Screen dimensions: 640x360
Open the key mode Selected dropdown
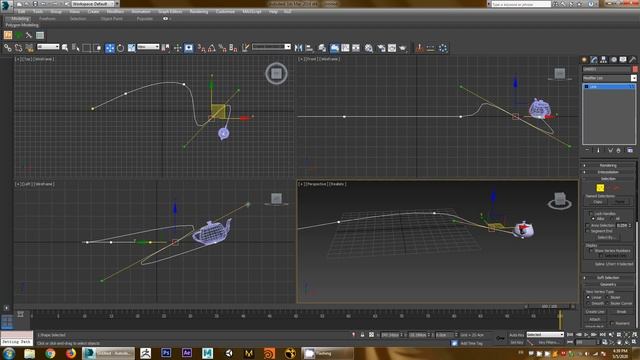(x=545, y=335)
